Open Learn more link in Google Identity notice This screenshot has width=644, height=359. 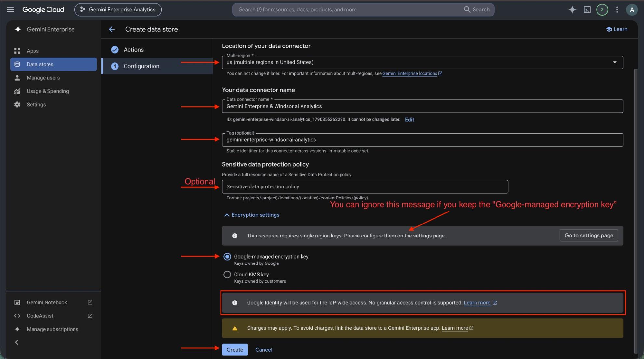pos(480,303)
